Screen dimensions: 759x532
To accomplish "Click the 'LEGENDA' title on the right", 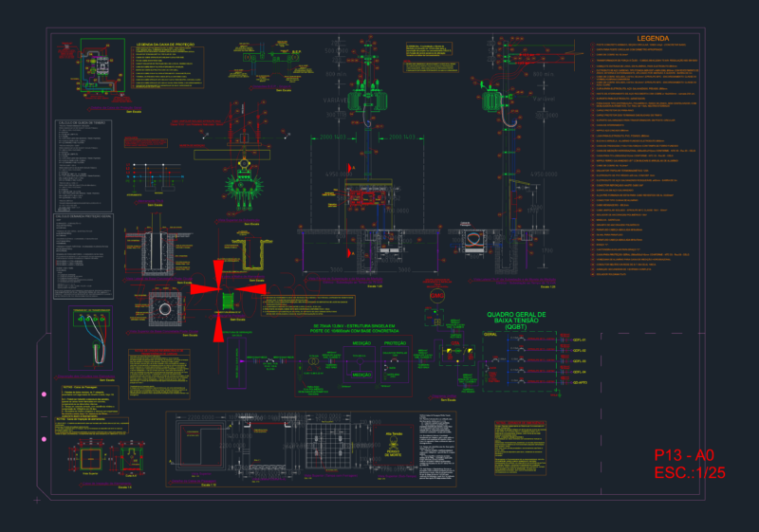I will coord(653,38).
